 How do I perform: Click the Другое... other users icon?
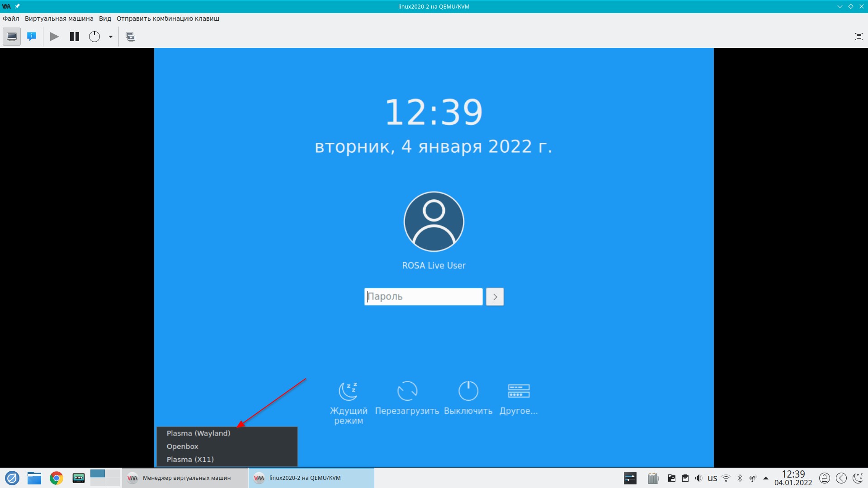pos(519,391)
